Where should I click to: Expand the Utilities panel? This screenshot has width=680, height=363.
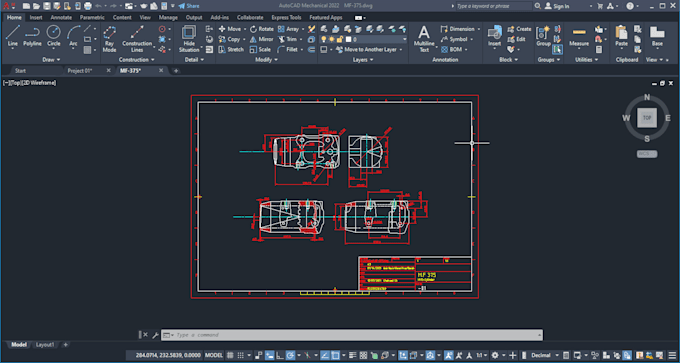pos(586,59)
